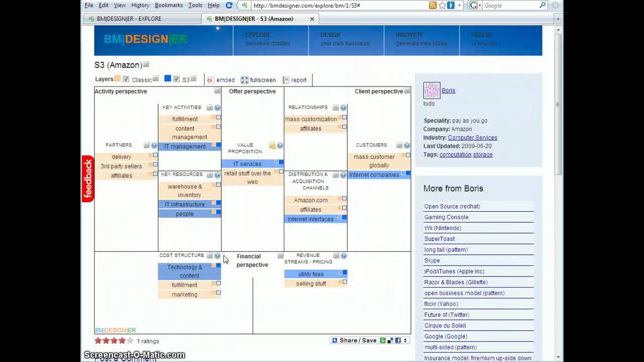
Task: Bookmark this page with the star icon
Action: tap(442, 5)
